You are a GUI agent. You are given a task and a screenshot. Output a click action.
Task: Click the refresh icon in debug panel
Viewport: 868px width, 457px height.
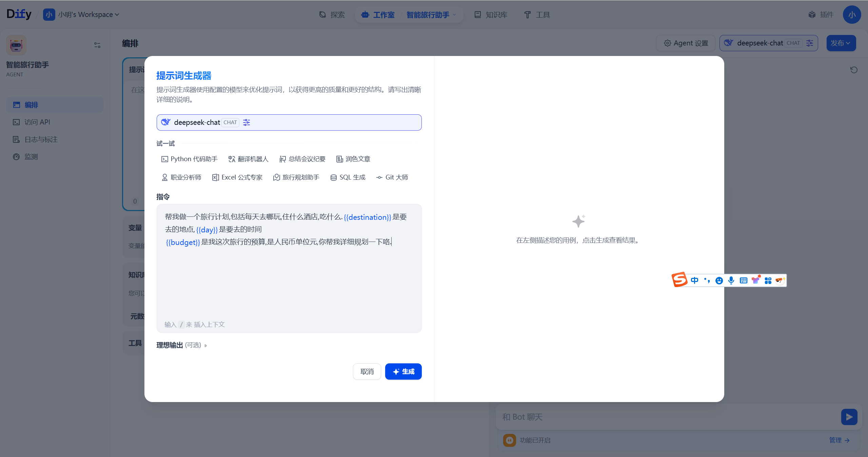click(853, 70)
